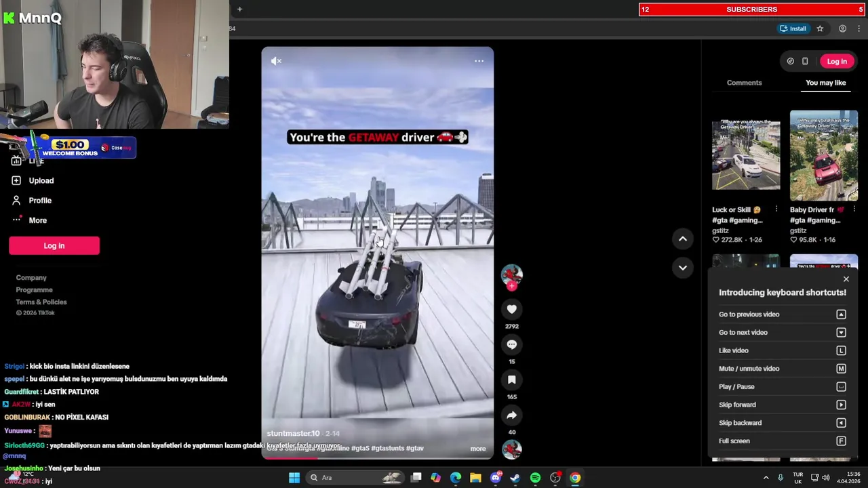The height and width of the screenshot is (488, 868).
Task: Click the gstitz author under Luck or Skill
Action: point(722,230)
